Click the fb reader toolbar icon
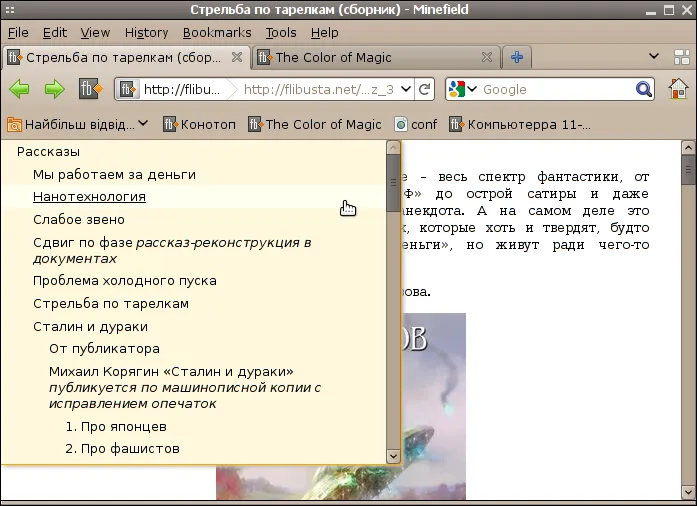This screenshot has height=506, width=697. point(90,89)
